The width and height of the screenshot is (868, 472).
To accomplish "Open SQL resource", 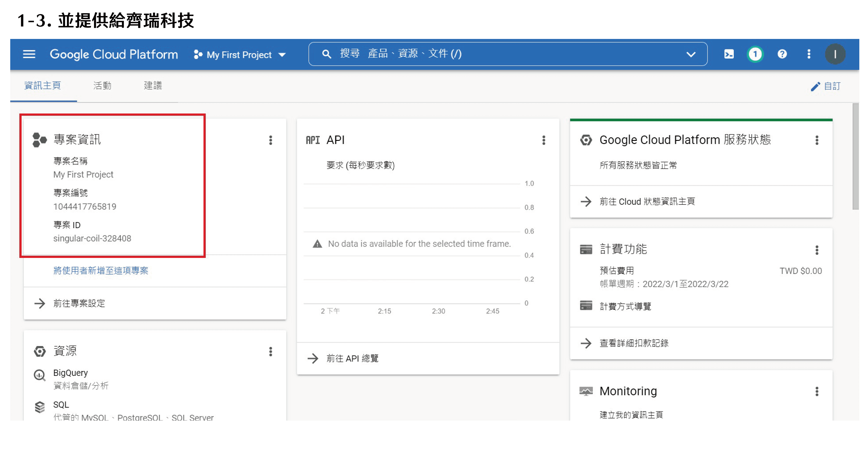I will 61,405.
